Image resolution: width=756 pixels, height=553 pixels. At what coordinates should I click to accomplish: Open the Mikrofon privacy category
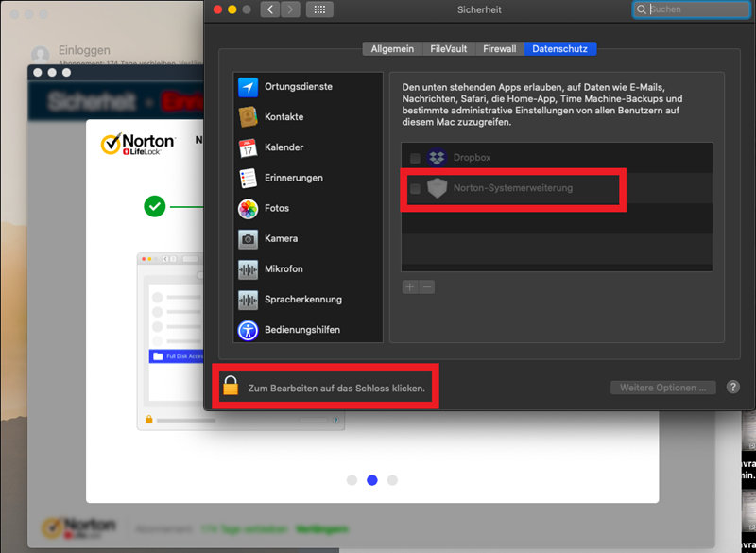[x=308, y=269]
